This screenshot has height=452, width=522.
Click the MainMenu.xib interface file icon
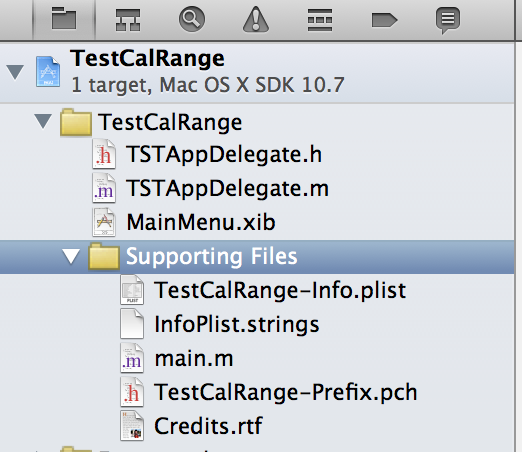point(104,222)
